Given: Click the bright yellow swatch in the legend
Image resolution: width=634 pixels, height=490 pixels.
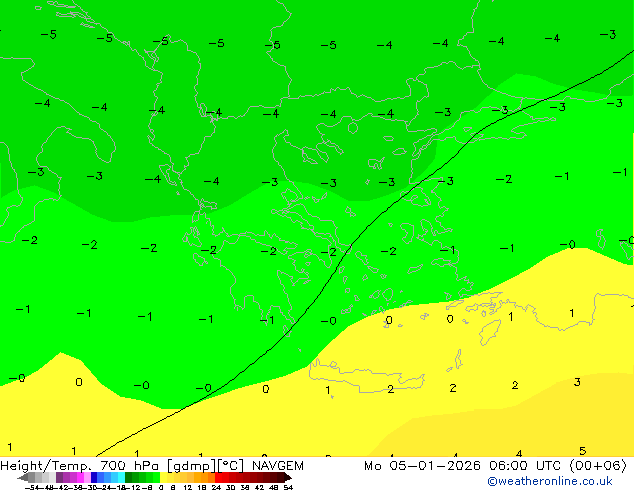Looking at the screenshot, I should tap(163, 477).
